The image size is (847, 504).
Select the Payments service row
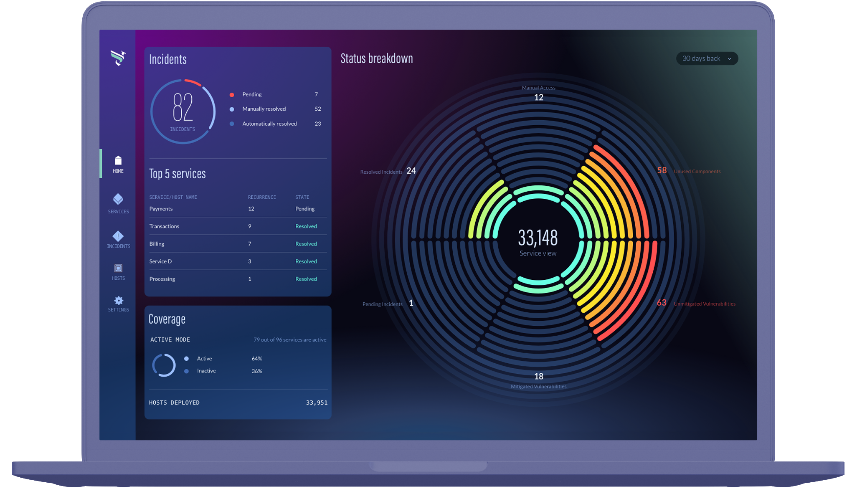point(238,209)
